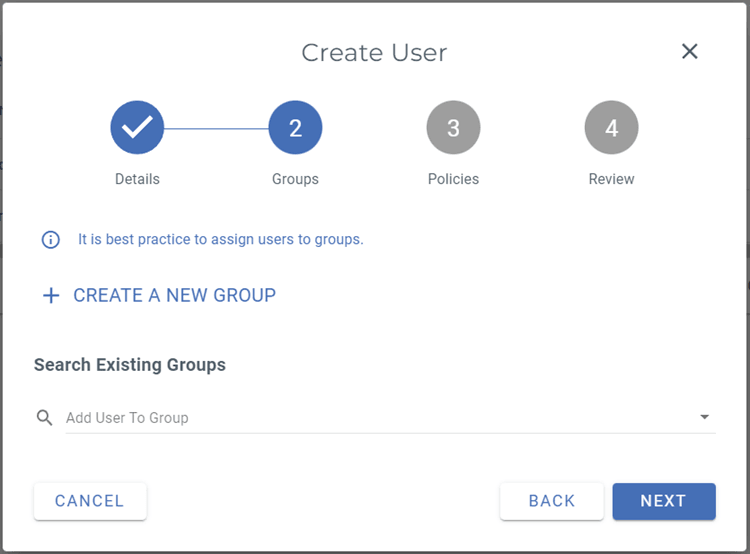Click the best practice groups hint text
This screenshot has height=554, width=750.
220,240
